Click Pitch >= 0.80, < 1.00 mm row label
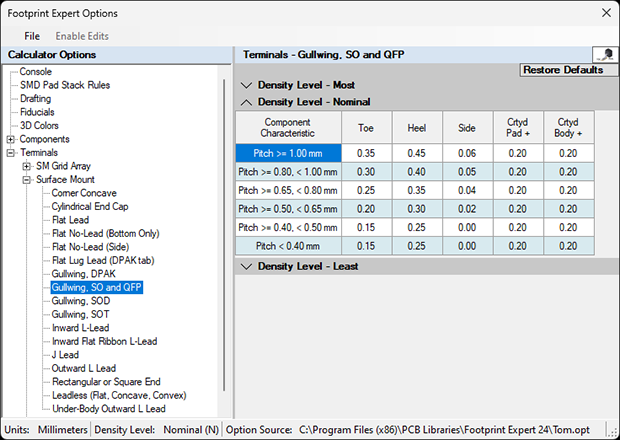 (288, 172)
